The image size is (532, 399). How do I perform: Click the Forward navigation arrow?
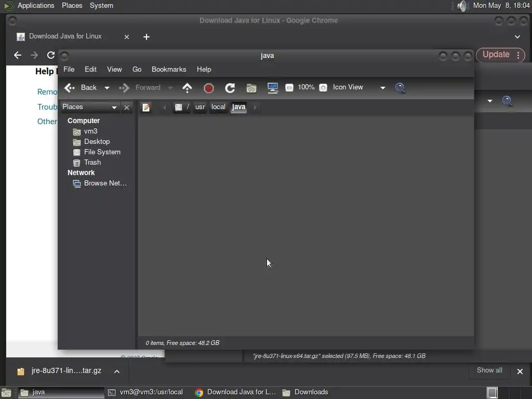point(124,88)
